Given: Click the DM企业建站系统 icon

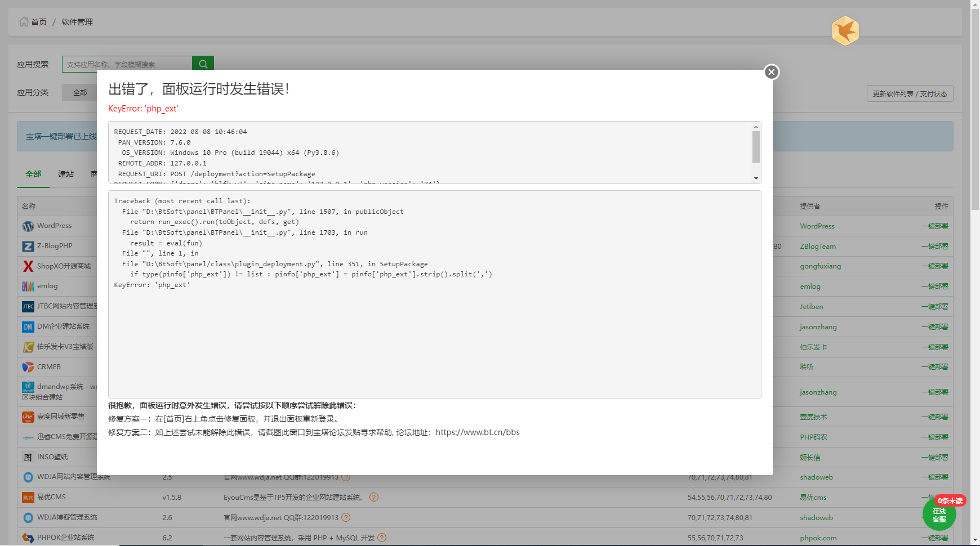Looking at the screenshot, I should click(28, 327).
